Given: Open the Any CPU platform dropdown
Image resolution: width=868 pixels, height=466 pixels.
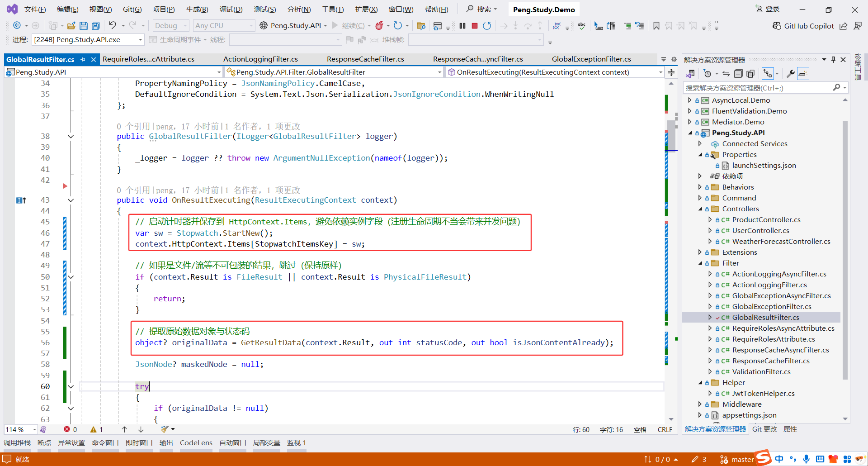Looking at the screenshot, I should [224, 26].
